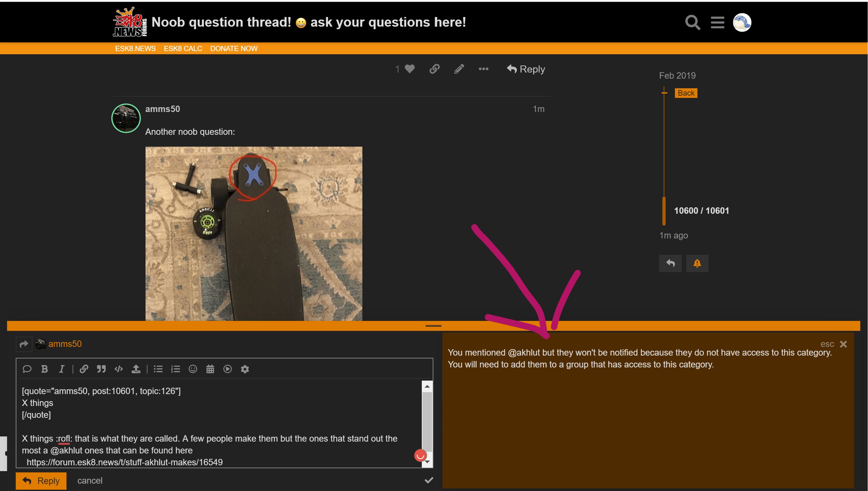Open composer gear options menu
Image resolution: width=868 pixels, height=491 pixels.
(245, 369)
